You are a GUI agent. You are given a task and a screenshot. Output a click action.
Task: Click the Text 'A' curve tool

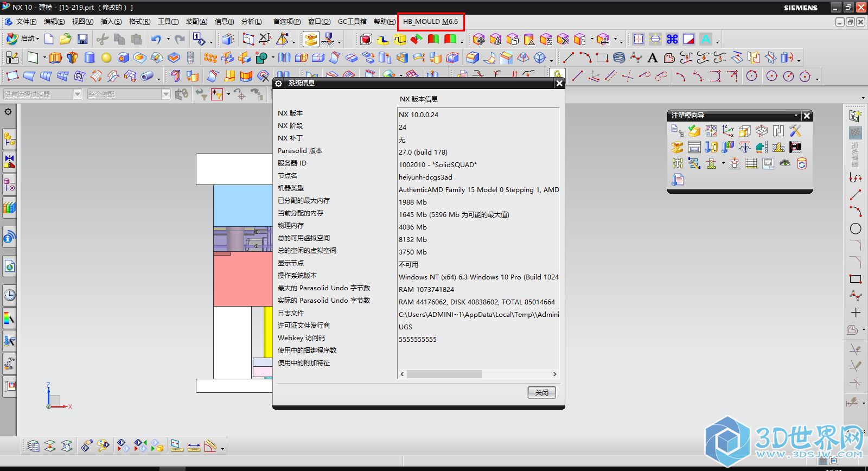[x=653, y=58]
